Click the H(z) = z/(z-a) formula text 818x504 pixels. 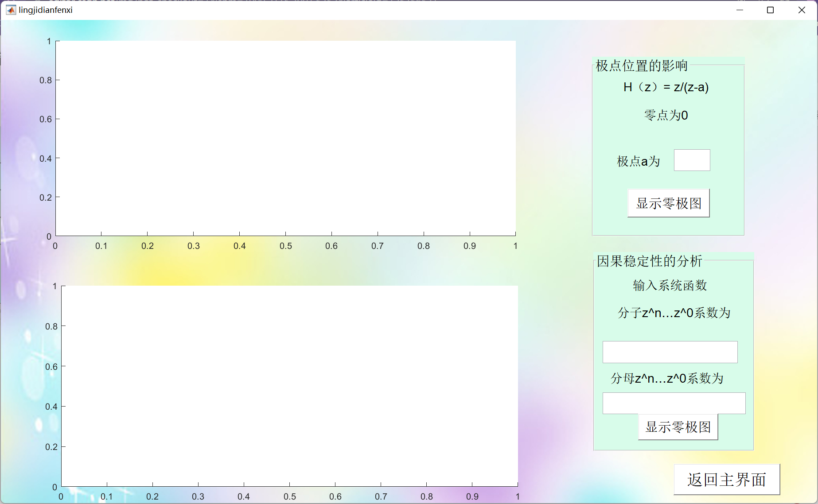(666, 87)
